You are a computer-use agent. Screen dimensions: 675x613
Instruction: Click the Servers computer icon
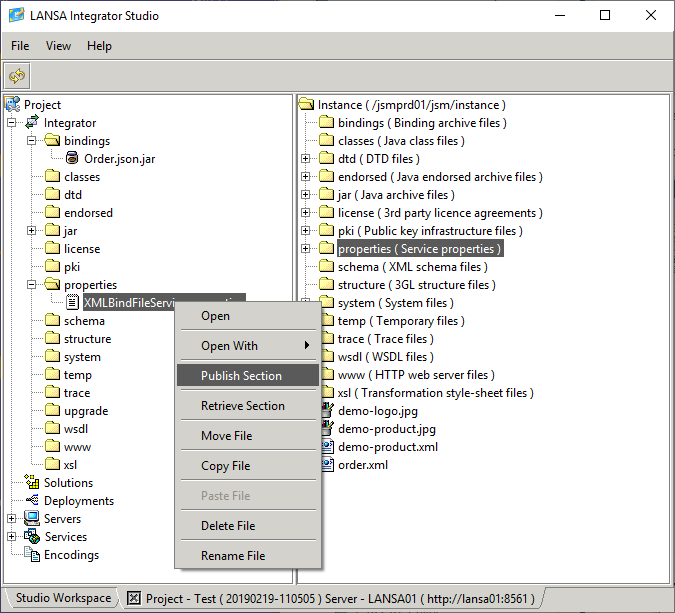(x=32, y=519)
